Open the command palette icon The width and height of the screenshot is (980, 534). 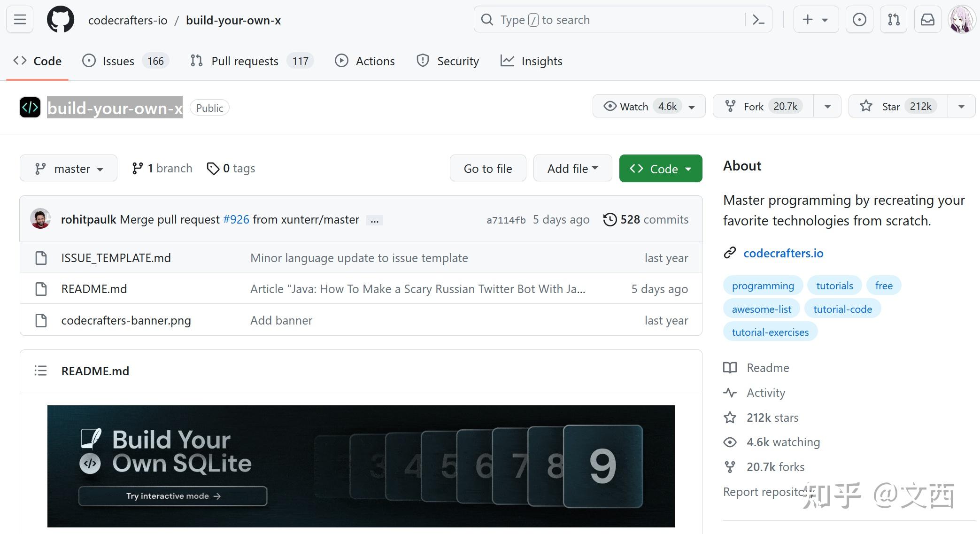click(x=758, y=20)
